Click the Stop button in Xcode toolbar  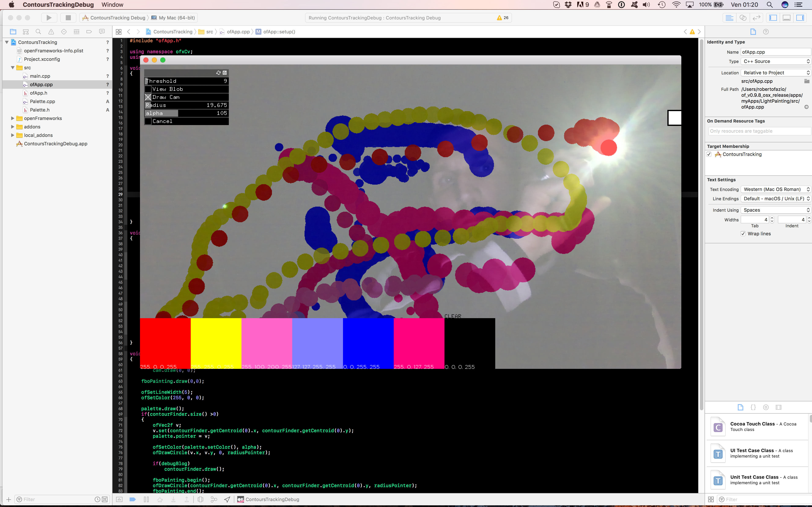(x=68, y=18)
